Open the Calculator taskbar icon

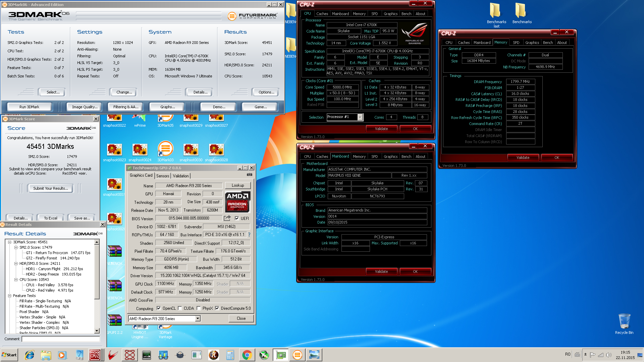[x=230, y=355]
